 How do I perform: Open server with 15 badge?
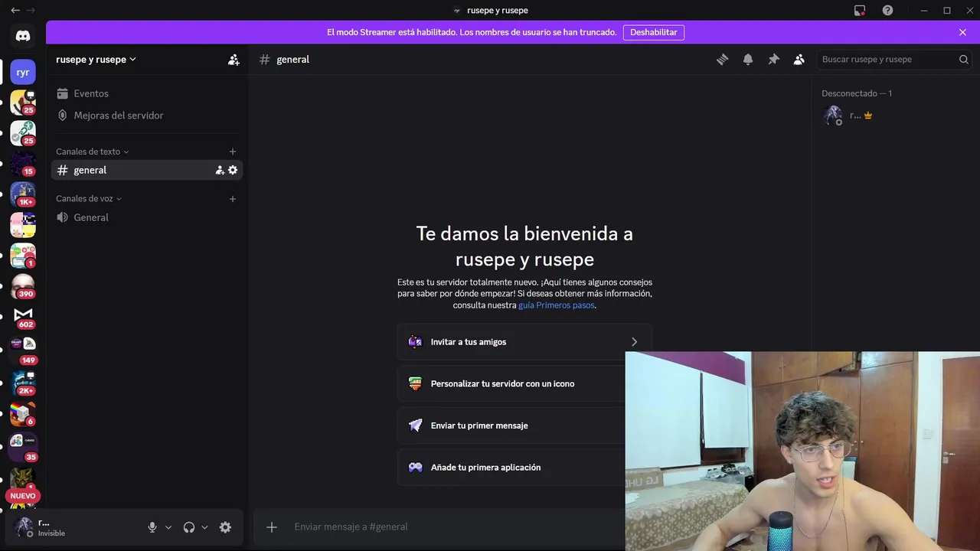coord(23,164)
